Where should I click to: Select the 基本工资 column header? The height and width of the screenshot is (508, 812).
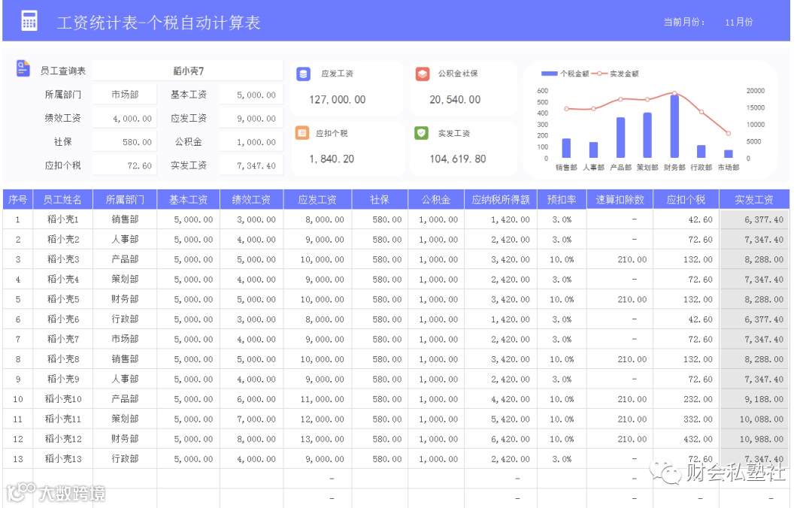pos(189,199)
